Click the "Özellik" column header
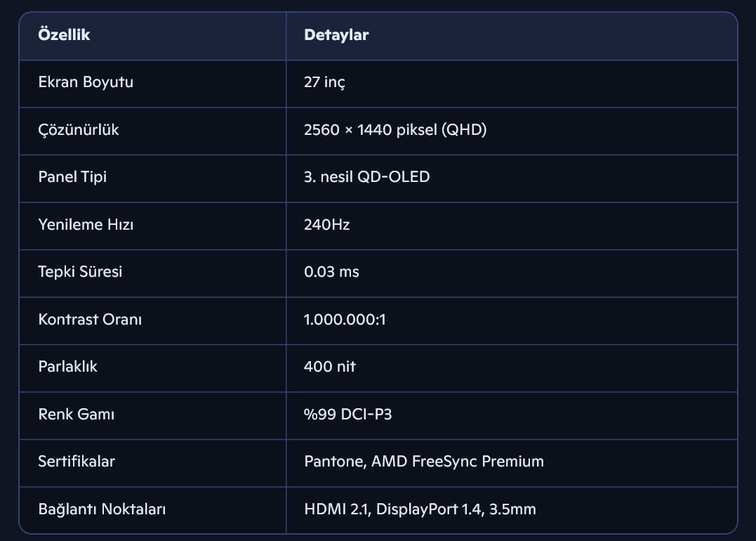Viewport: 756px width, 541px height. point(64,35)
